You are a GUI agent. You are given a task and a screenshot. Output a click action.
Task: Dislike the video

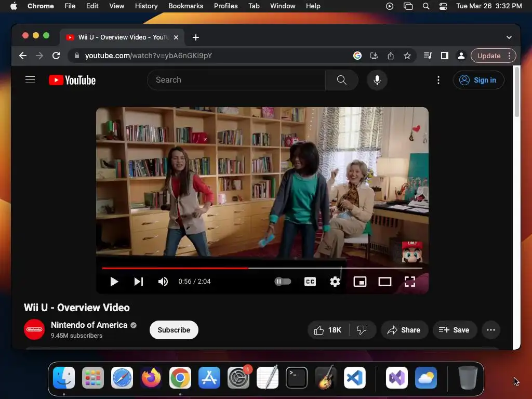(x=362, y=330)
